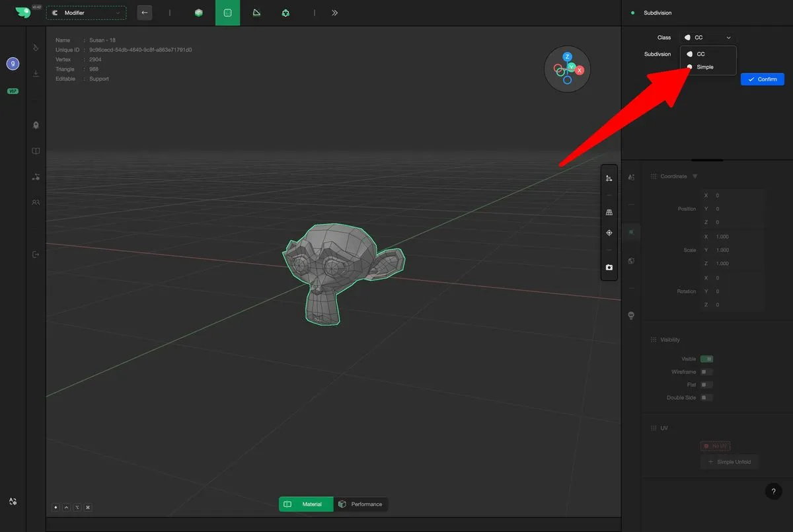The image size is (793, 532).
Task: Click the Simple Unfold button
Action: pos(729,462)
